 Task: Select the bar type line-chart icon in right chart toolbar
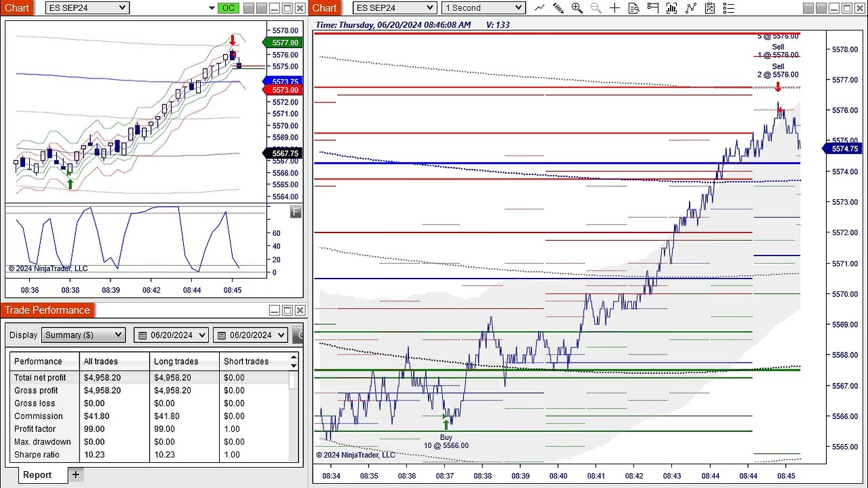[539, 8]
